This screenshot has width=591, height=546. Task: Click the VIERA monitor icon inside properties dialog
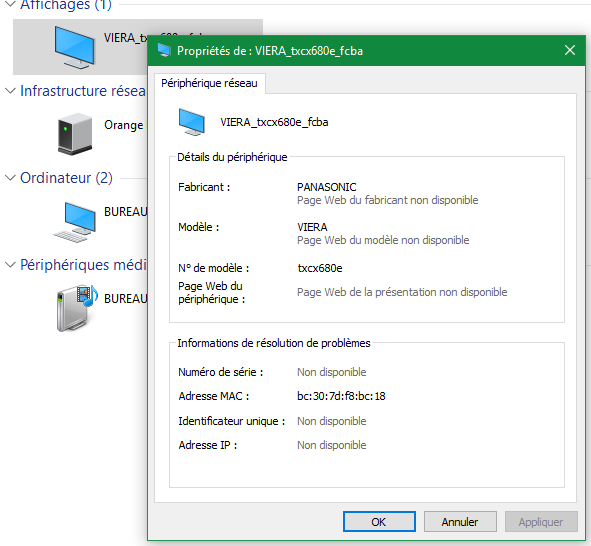pos(192,122)
